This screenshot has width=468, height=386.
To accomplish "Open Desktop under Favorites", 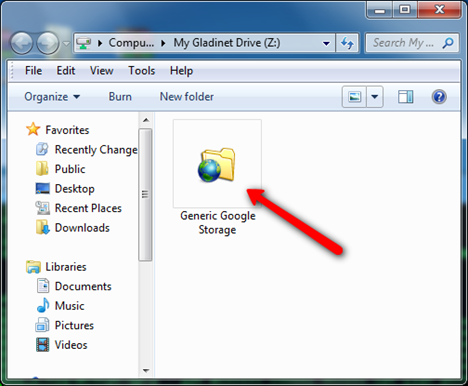I will (75, 189).
